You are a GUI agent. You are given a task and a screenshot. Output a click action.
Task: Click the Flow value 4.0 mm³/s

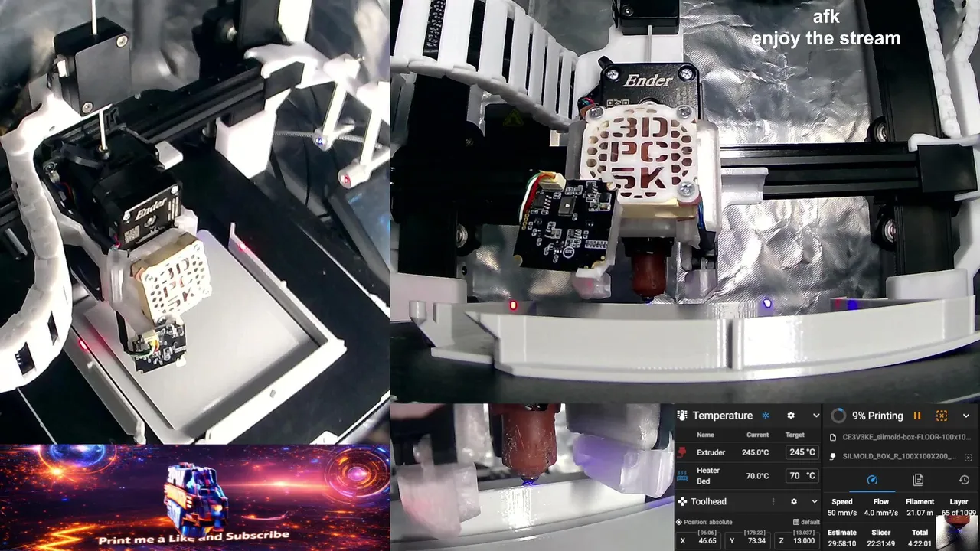[881, 513]
